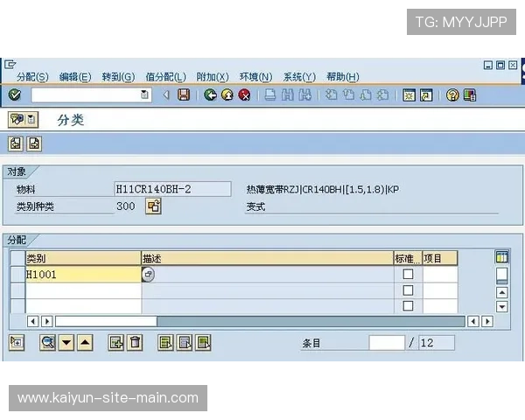
Task: Click the Create Shortcut icon
Action: (426, 95)
